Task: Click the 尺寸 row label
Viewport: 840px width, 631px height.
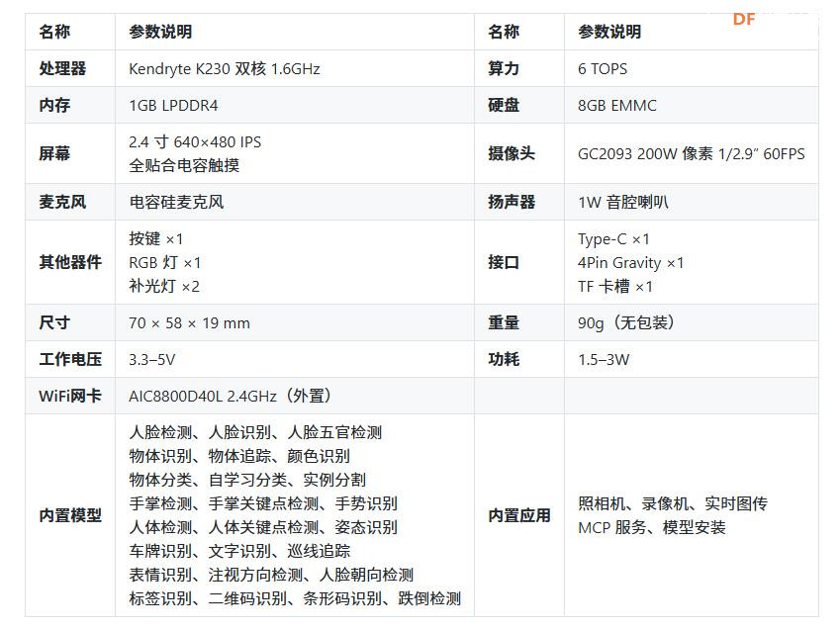Action: (54, 322)
